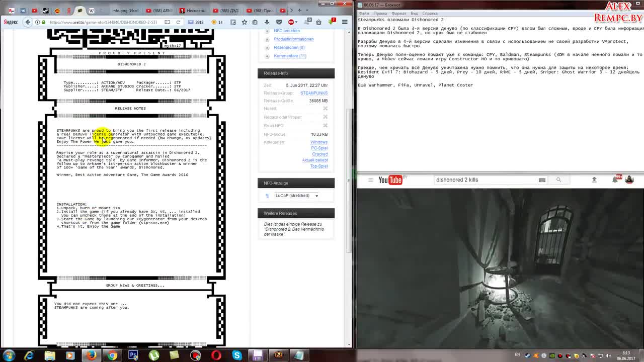Open the list-all-tabs dropdown arrow
This screenshot has width=644, height=362.
[x=306, y=10]
